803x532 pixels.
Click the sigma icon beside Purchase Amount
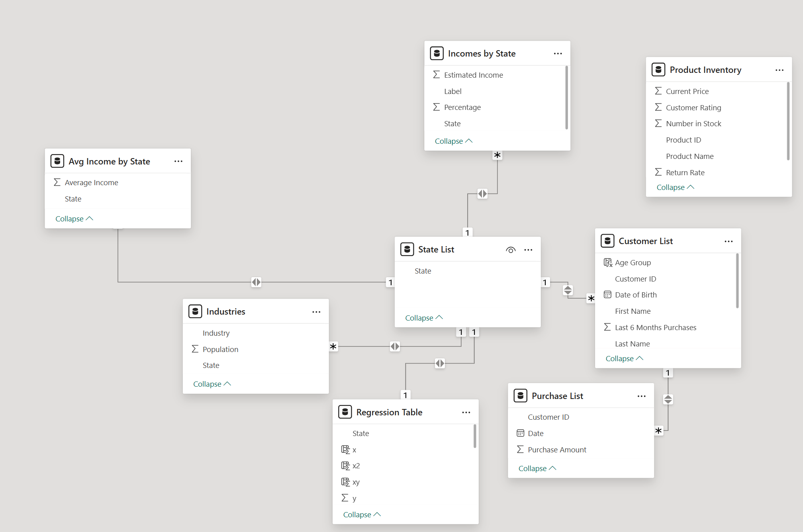pyautogui.click(x=520, y=449)
